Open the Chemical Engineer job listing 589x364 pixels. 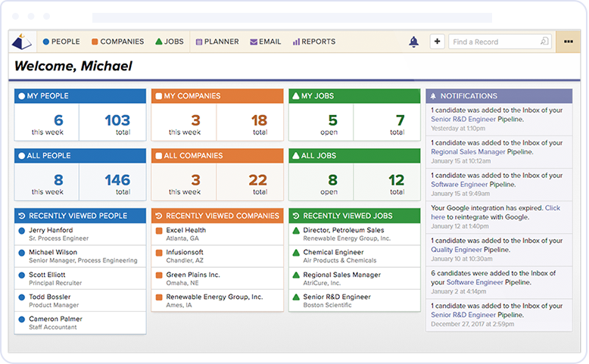point(333,253)
